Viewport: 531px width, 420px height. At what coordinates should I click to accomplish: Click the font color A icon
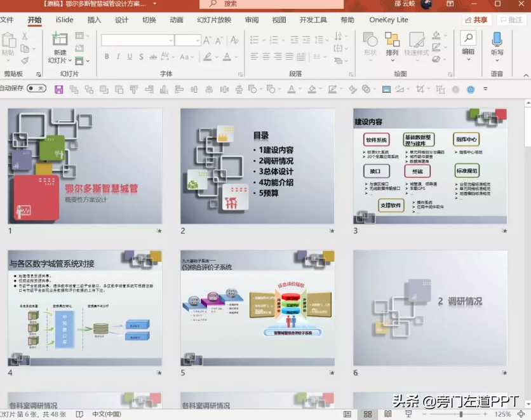click(227, 57)
